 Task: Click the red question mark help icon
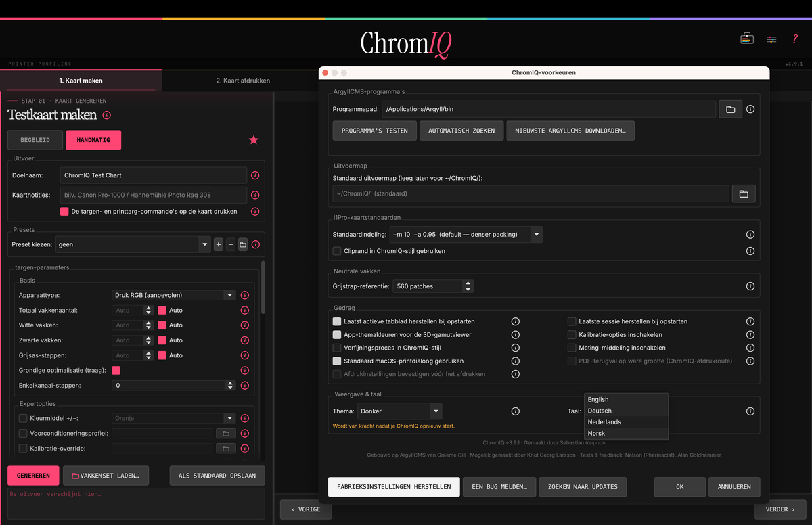[795, 39]
